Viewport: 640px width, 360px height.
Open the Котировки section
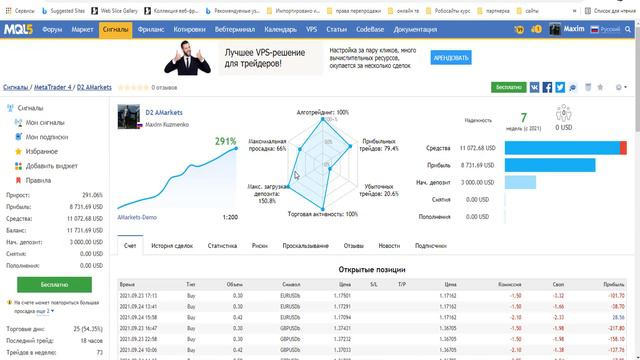coord(189,29)
